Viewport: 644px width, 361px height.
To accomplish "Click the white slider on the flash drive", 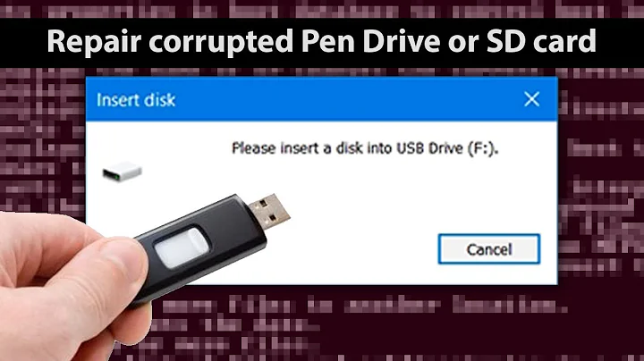I will (x=181, y=248).
